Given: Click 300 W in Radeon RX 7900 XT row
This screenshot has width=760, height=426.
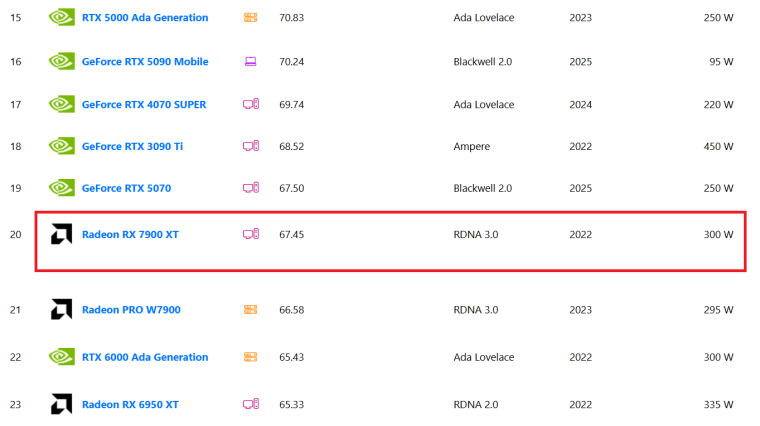Looking at the screenshot, I should point(718,235).
